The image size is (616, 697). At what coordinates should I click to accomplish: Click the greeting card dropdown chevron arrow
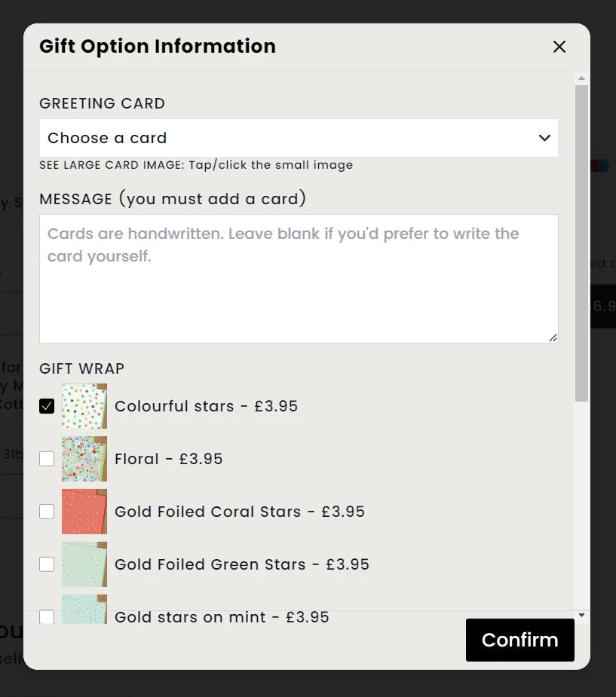(544, 138)
